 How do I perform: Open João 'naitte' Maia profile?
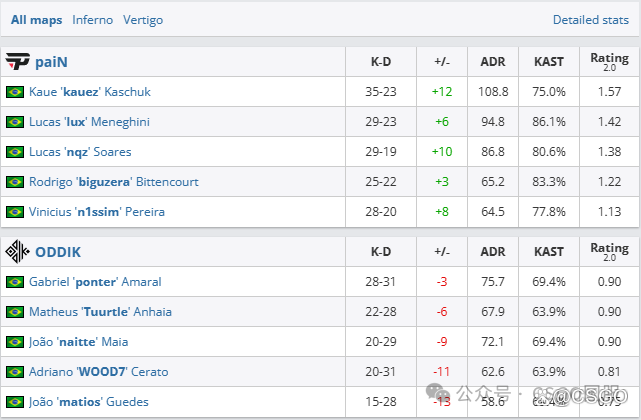point(78,342)
